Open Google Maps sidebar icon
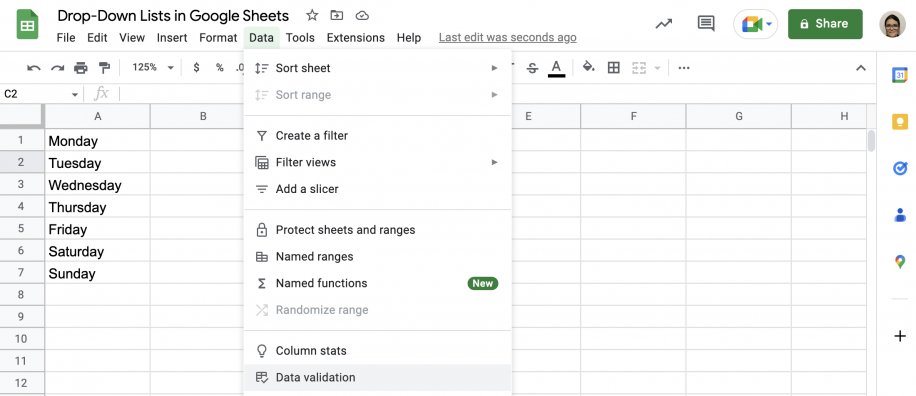Viewport: 916px width, 396px height. click(x=900, y=262)
